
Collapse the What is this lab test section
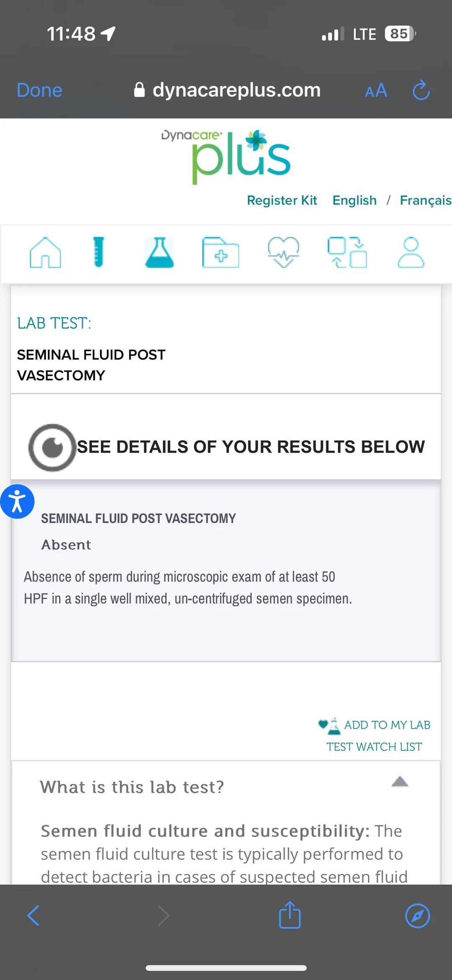pos(400,782)
